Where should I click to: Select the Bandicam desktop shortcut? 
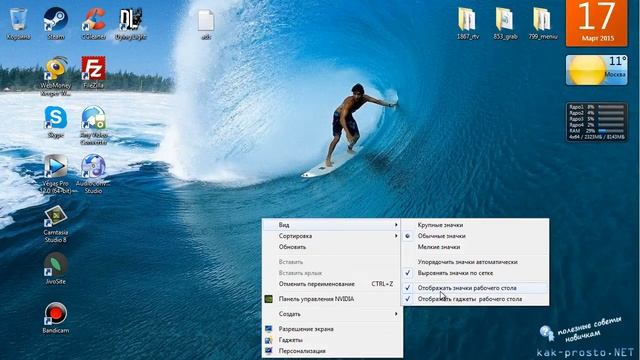click(56, 318)
